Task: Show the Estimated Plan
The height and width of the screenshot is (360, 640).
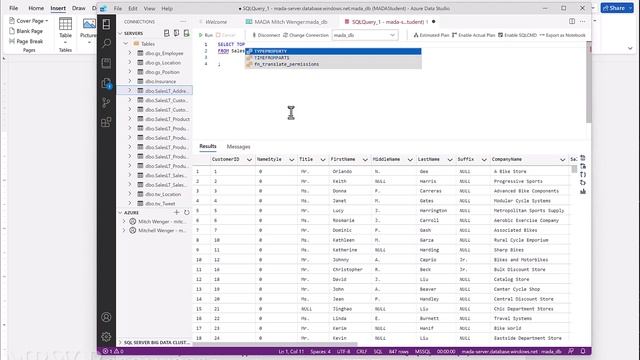Action: (x=431, y=35)
